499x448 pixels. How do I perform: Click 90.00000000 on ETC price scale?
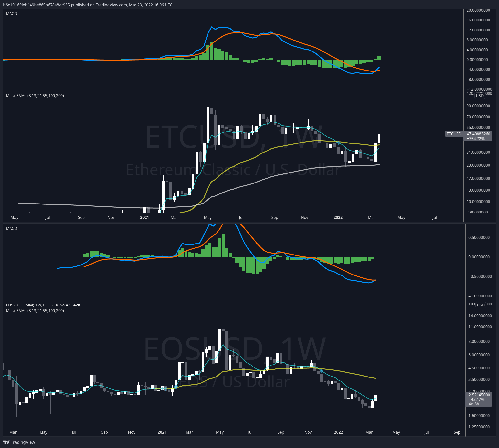click(478, 106)
